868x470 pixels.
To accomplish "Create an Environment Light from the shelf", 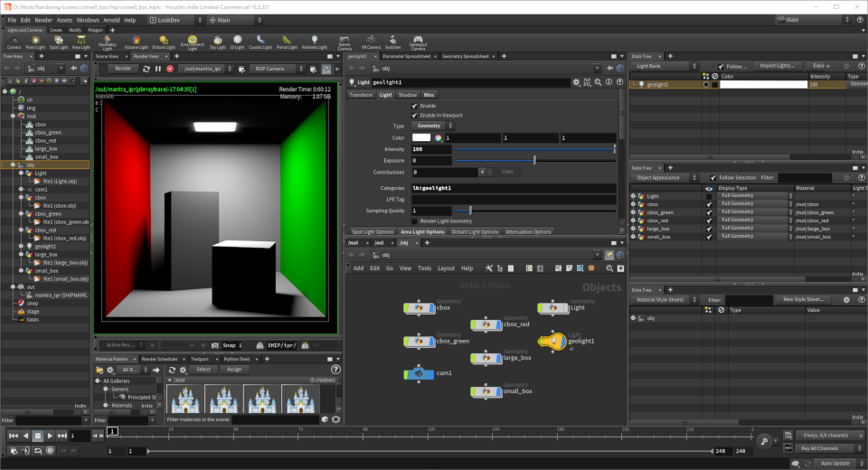I will (x=192, y=42).
